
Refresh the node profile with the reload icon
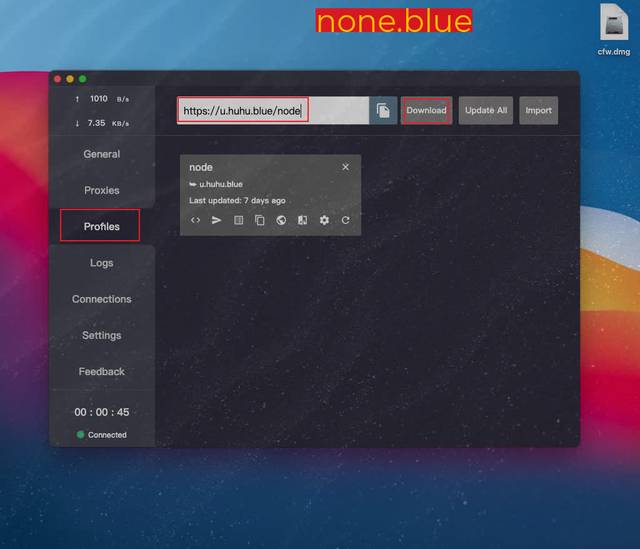346,220
